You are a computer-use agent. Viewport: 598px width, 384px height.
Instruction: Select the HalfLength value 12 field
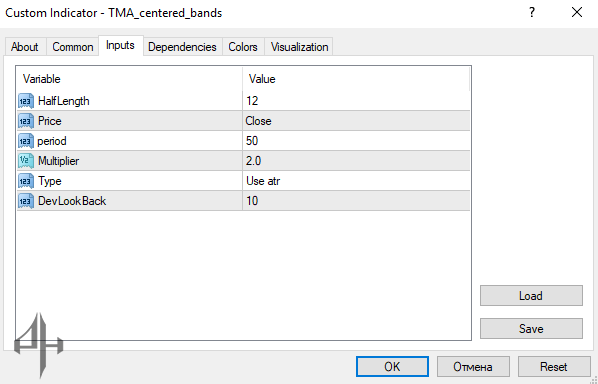tap(356, 101)
